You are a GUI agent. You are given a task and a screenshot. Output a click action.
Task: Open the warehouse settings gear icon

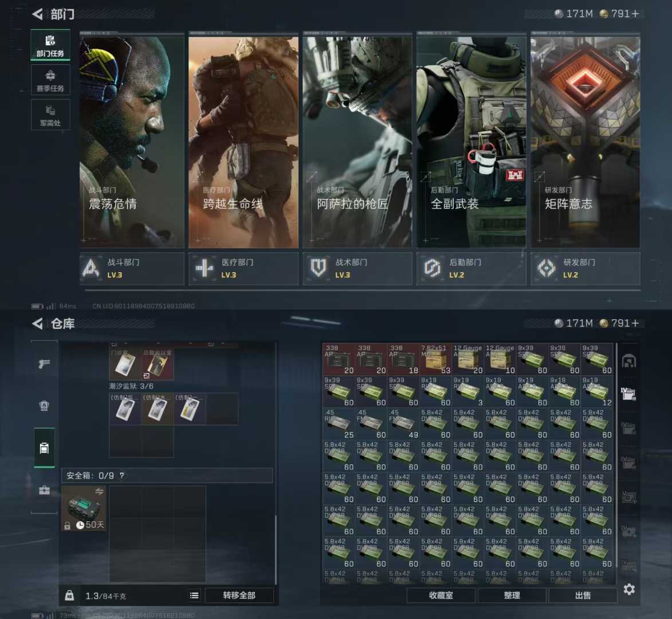pyautogui.click(x=629, y=589)
